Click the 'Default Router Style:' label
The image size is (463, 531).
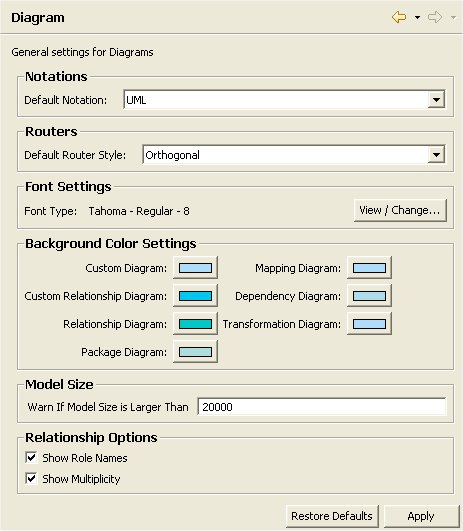[x=75, y=155]
